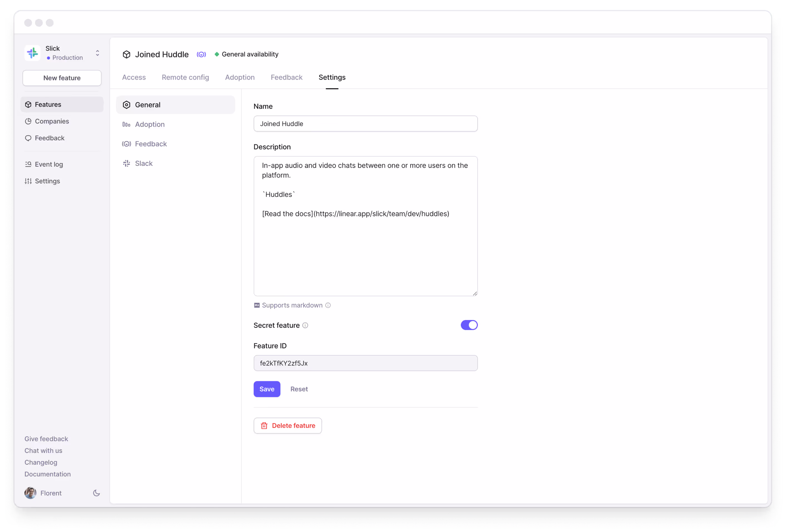
Task: Click the Companies pie chart icon
Action: click(28, 121)
